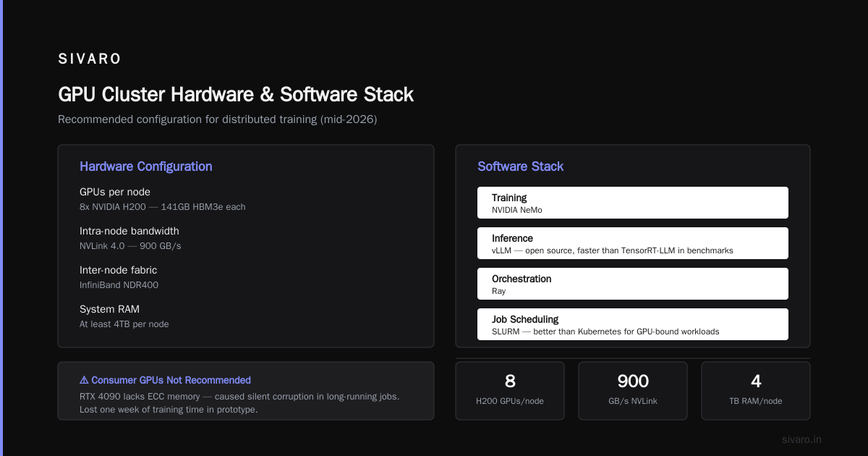Click the Inter-node fabric label

118,270
